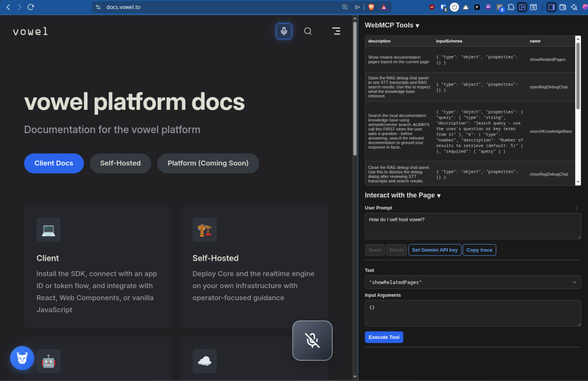Open Brave Shields lion icon
The width and height of the screenshot is (588, 381).
371,7
